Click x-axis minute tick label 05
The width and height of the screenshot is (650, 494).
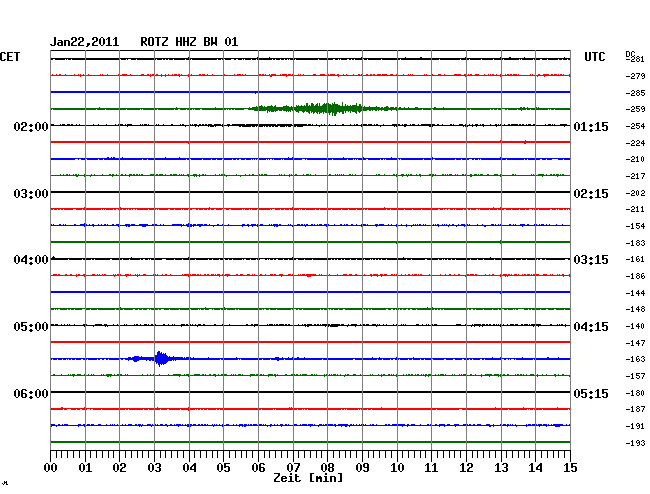coord(223,468)
